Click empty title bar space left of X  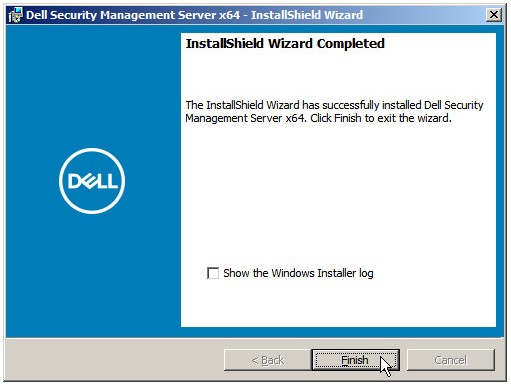tap(423, 15)
